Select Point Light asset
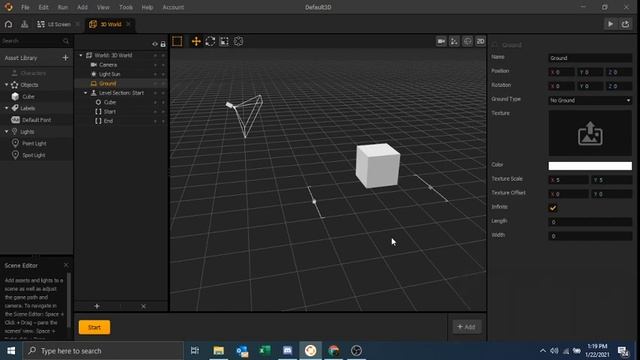 pyautogui.click(x=34, y=144)
